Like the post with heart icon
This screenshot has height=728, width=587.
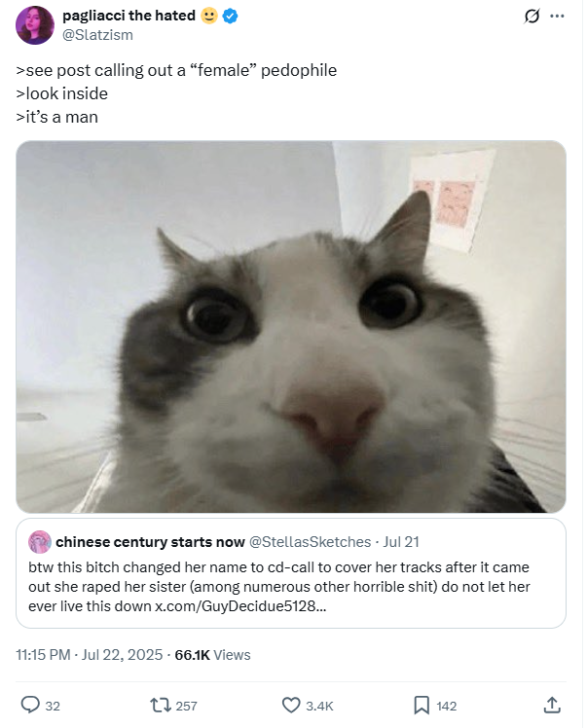point(291,706)
